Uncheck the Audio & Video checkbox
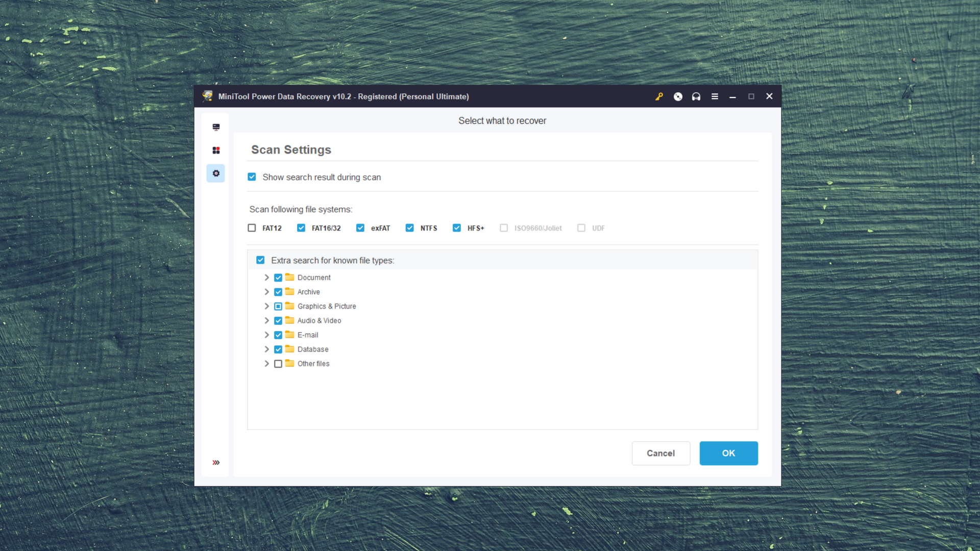Image resolution: width=980 pixels, height=551 pixels. coord(278,320)
